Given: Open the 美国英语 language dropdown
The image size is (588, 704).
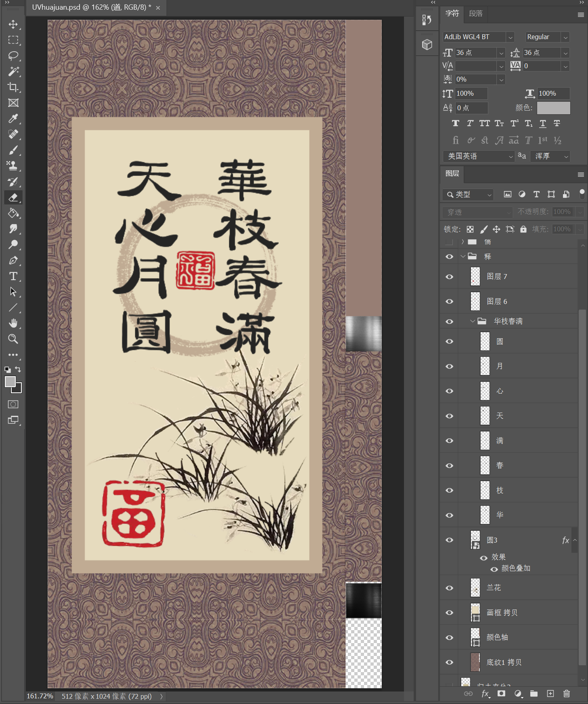Looking at the screenshot, I should tap(479, 156).
